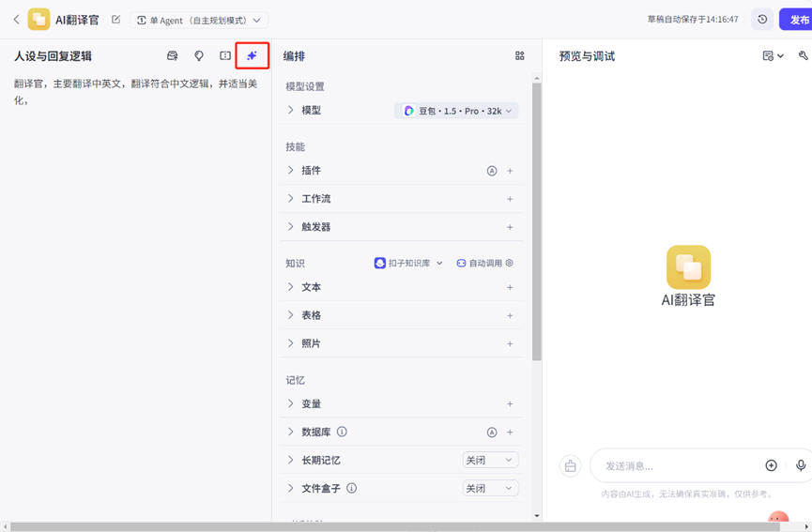Expand the 文件盒子 section
This screenshot has height=532, width=812.
pyautogui.click(x=290, y=488)
